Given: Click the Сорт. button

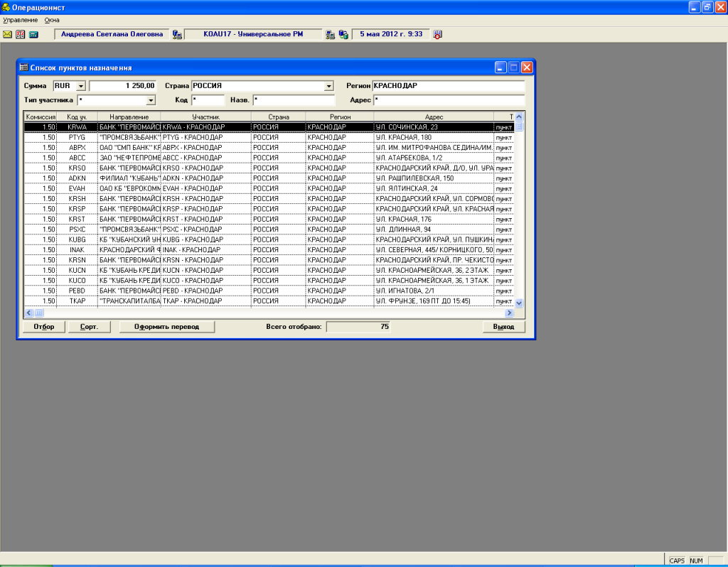Looking at the screenshot, I should [x=89, y=327].
